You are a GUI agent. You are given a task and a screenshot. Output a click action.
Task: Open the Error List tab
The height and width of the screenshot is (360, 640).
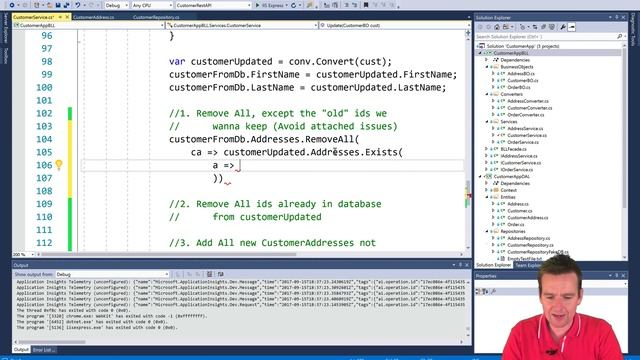44,350
